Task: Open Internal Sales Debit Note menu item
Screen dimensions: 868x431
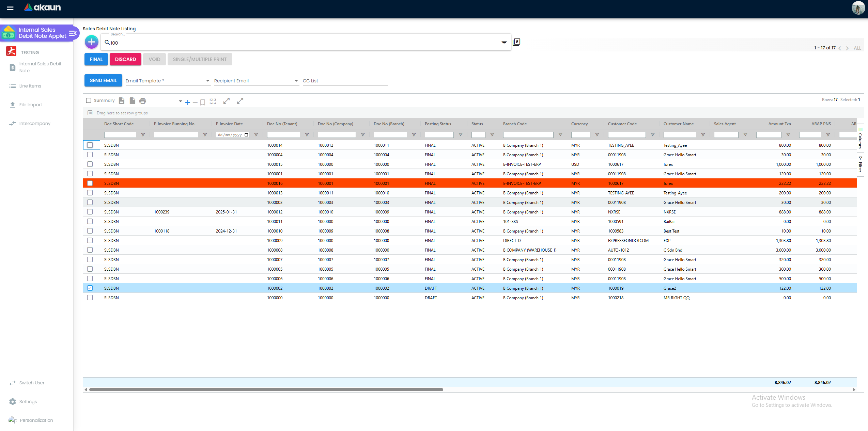Action: coord(37,67)
